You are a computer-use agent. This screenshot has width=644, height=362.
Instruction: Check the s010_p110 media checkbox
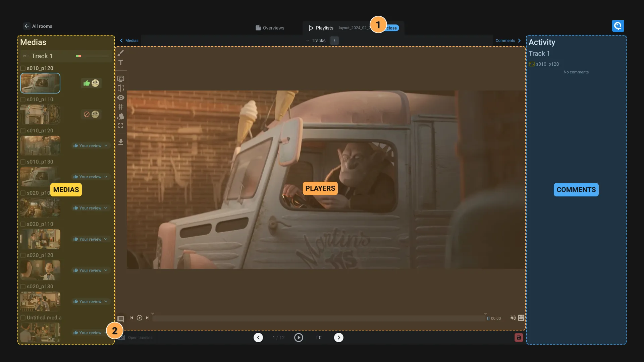point(23,100)
